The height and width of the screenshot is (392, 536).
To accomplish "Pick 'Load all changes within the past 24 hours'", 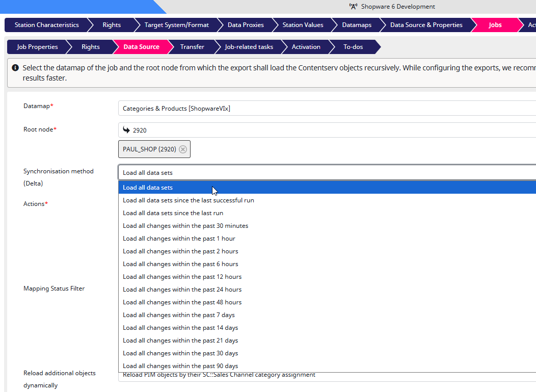I will tap(182, 290).
